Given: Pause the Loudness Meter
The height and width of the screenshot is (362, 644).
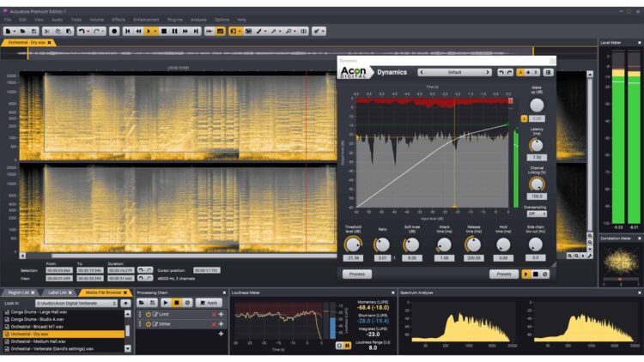Looking at the screenshot, I should click(348, 346).
